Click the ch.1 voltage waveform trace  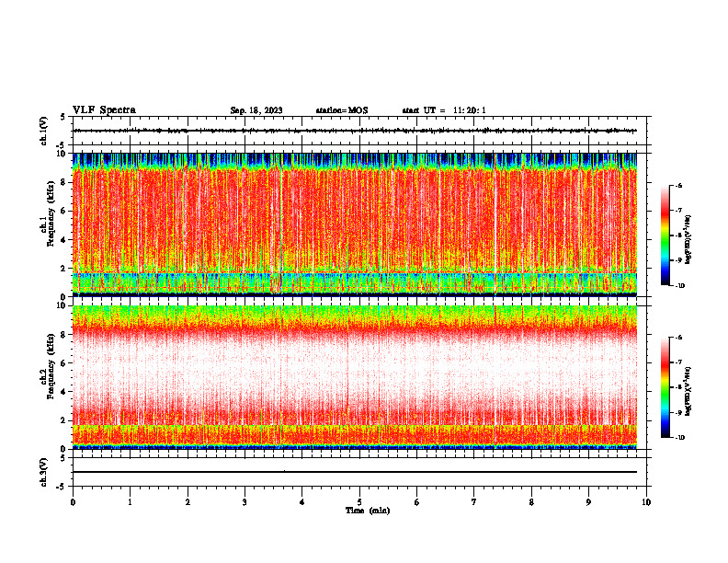pyautogui.click(x=355, y=131)
